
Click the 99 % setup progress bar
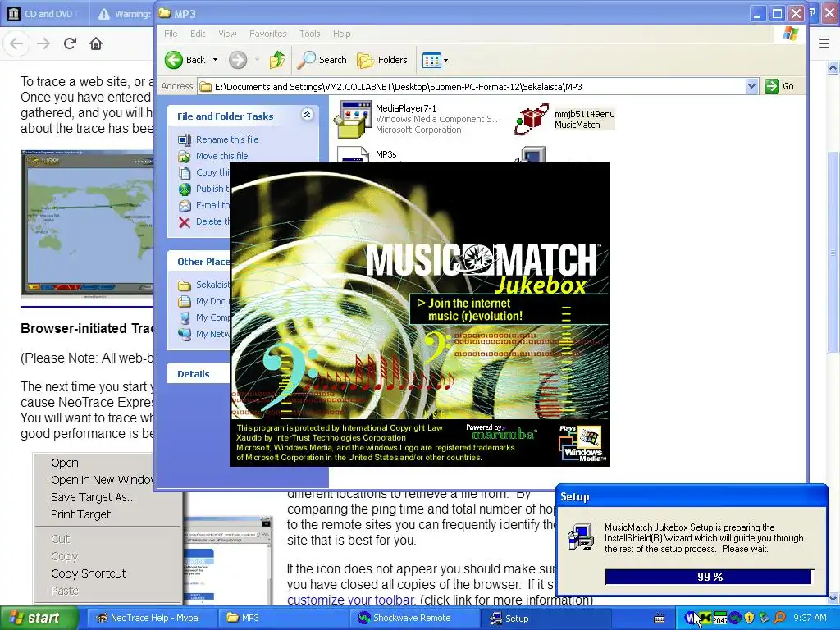pos(710,577)
